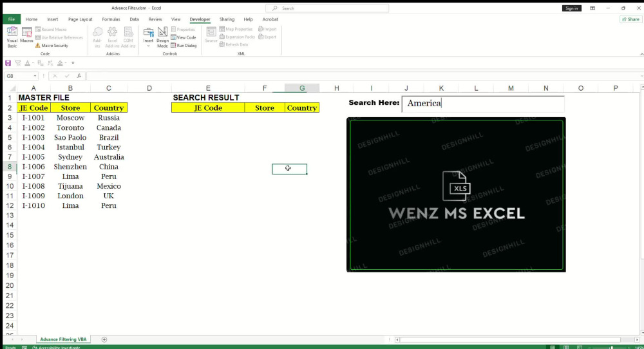The width and height of the screenshot is (644, 349).
Task: Click the Select All corner triangle
Action: coord(12,88)
